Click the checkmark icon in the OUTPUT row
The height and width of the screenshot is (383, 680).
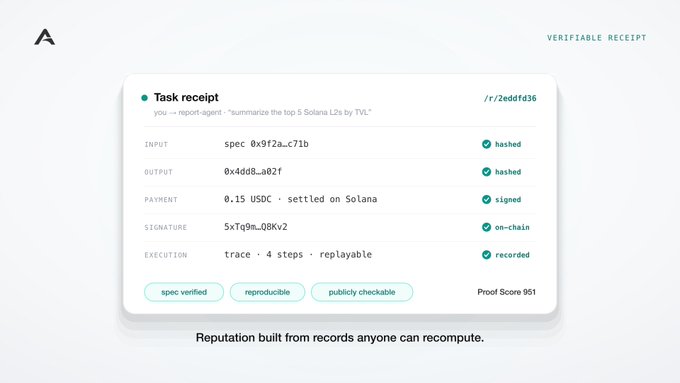point(486,172)
